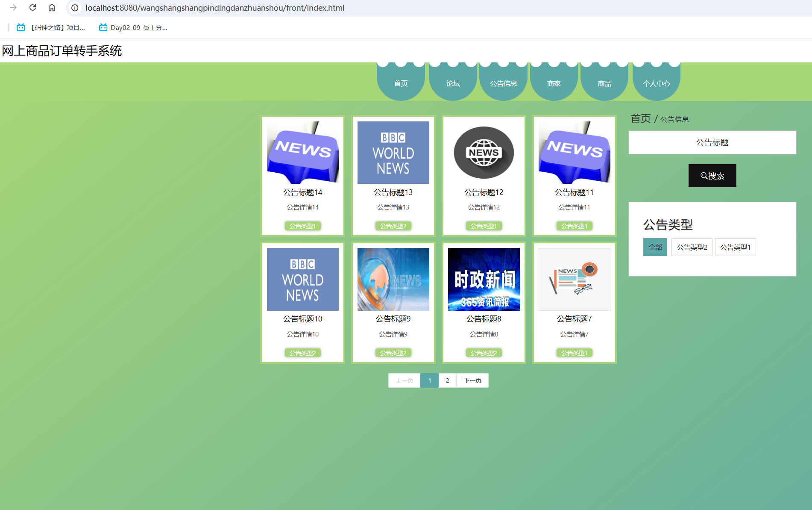
Task: Click the 公告详情10 description text
Action: (303, 334)
